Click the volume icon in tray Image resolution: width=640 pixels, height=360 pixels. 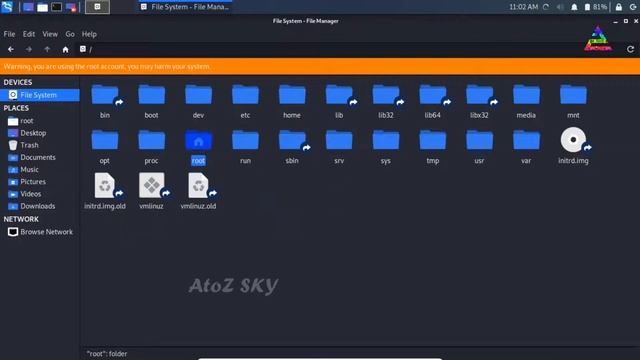pos(560,7)
